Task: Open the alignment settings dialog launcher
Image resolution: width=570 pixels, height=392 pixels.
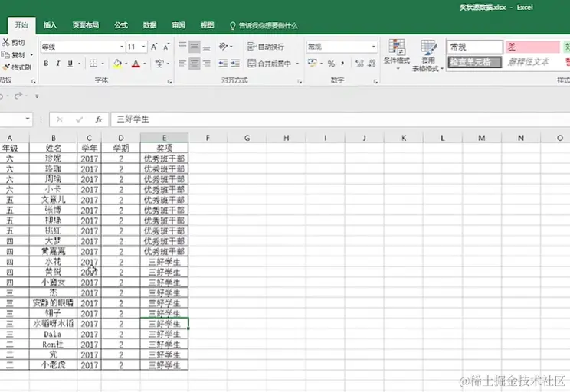Action: (300, 82)
